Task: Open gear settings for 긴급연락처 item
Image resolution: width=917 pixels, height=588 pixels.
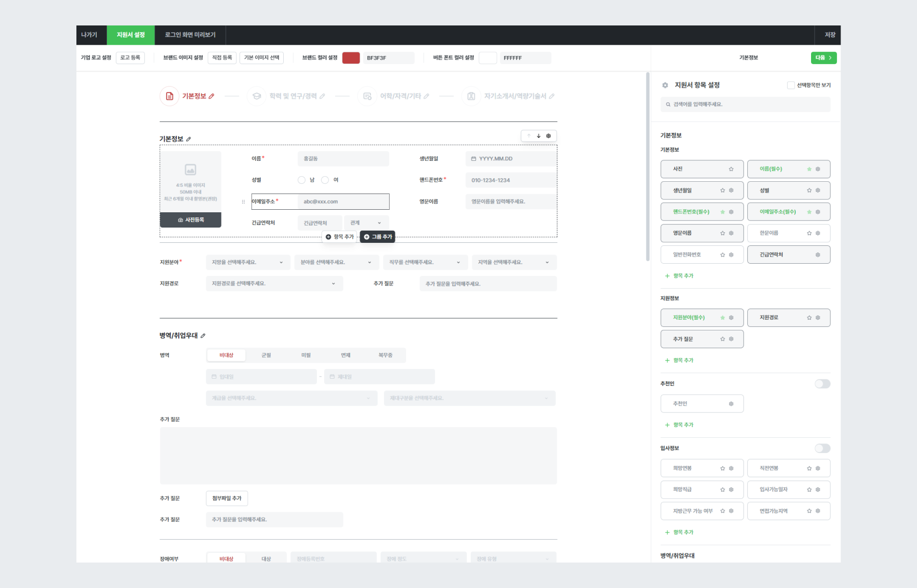Action: coord(818,255)
